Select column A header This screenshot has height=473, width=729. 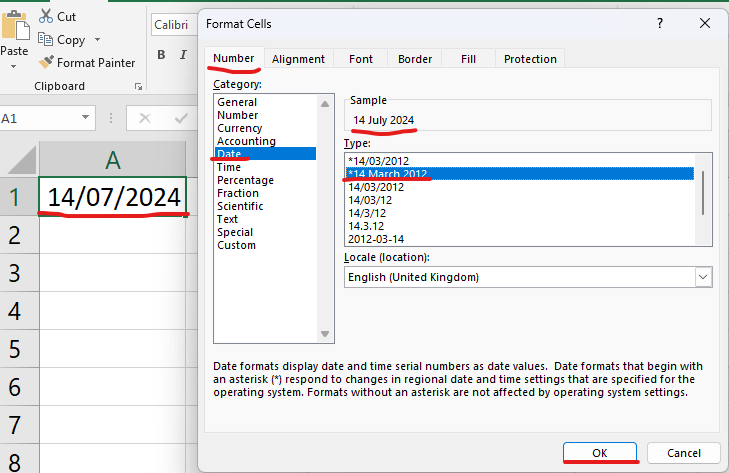click(113, 160)
